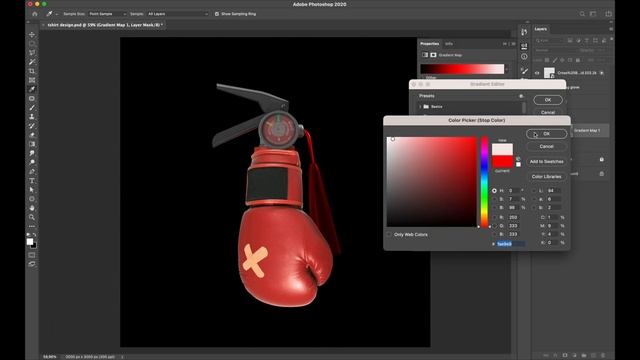This screenshot has height=360, width=640.
Task: Open the Sample All Layers dropdown
Action: click(x=178, y=14)
